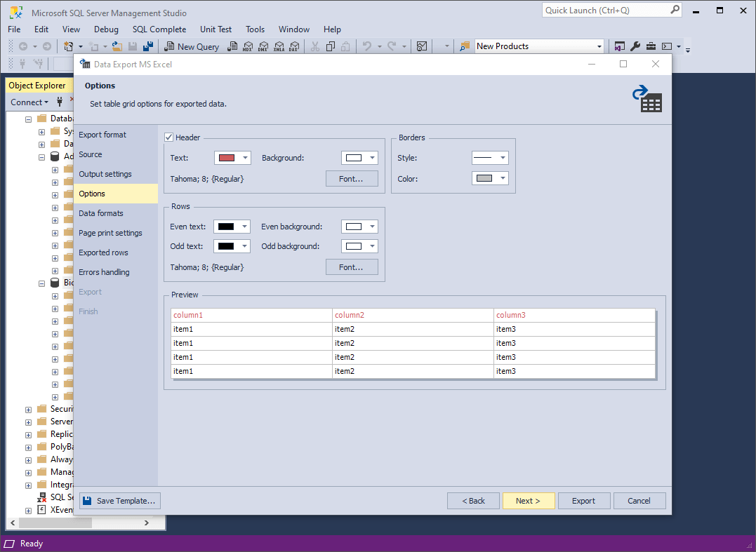Viewport: 756px width, 552px height.
Task: Go to the Errors handling wizard page
Action: tap(116, 272)
